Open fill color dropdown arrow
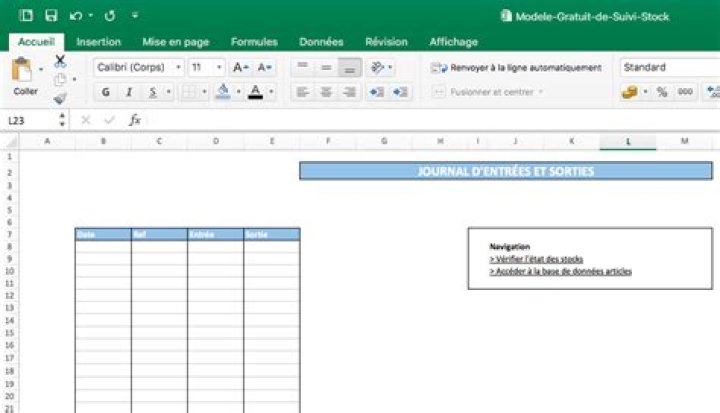 tap(238, 92)
